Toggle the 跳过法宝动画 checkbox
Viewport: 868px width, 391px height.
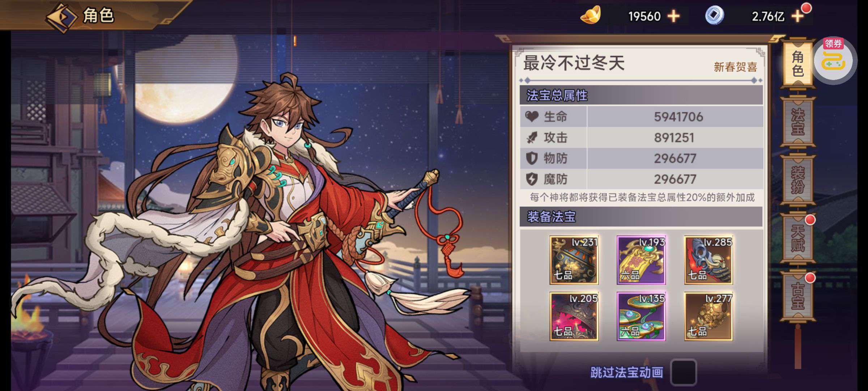683,372
